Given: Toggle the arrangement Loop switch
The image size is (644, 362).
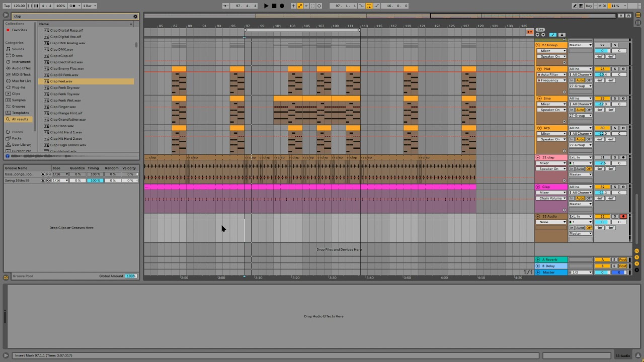Looking at the screenshot, I should click(x=369, y=6).
